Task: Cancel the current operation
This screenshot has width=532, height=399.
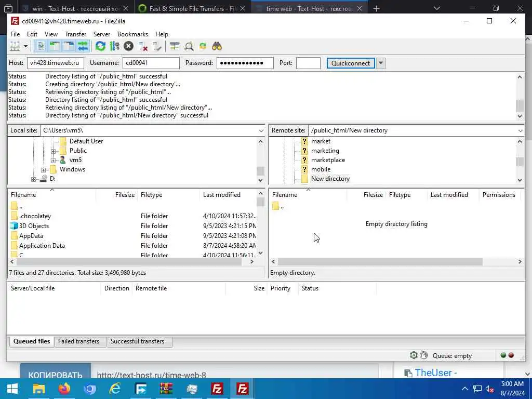Action: (129, 46)
